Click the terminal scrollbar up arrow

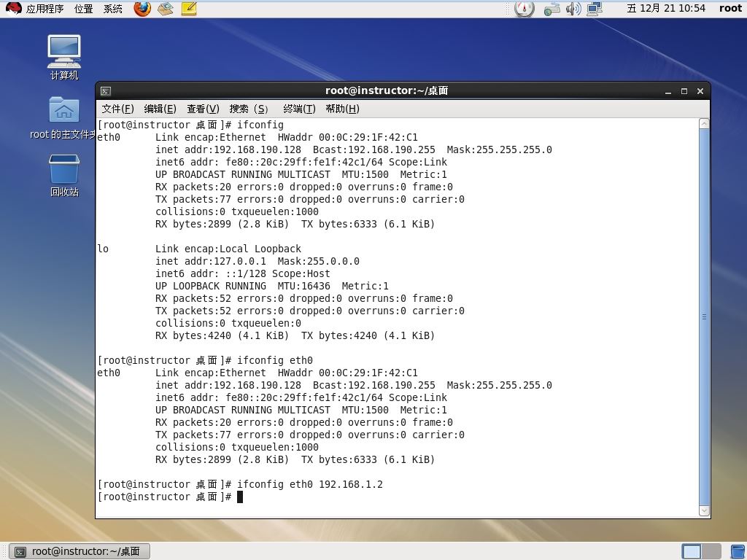tap(704, 124)
